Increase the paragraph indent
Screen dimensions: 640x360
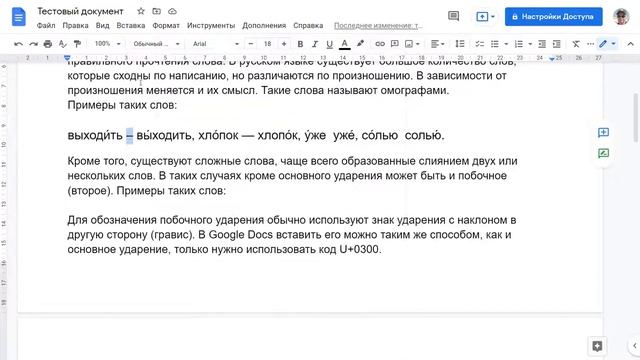(x=556, y=44)
